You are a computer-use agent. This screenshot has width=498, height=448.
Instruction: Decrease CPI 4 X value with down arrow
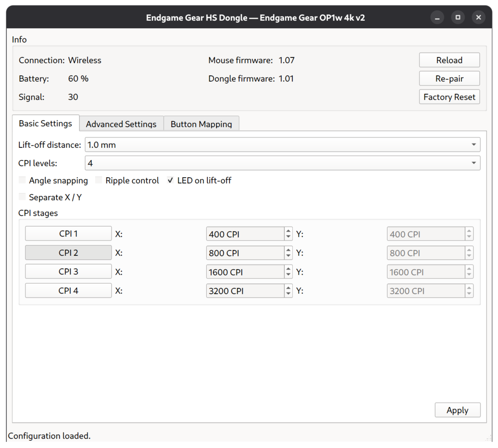(x=288, y=294)
